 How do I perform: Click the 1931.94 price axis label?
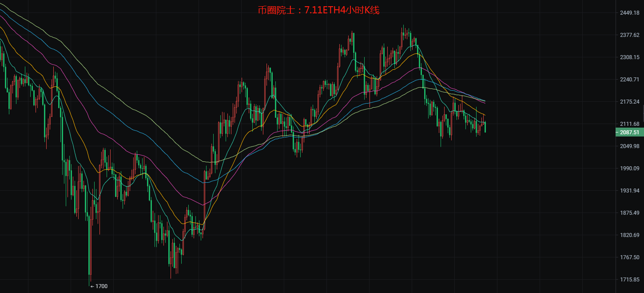[x=629, y=190]
